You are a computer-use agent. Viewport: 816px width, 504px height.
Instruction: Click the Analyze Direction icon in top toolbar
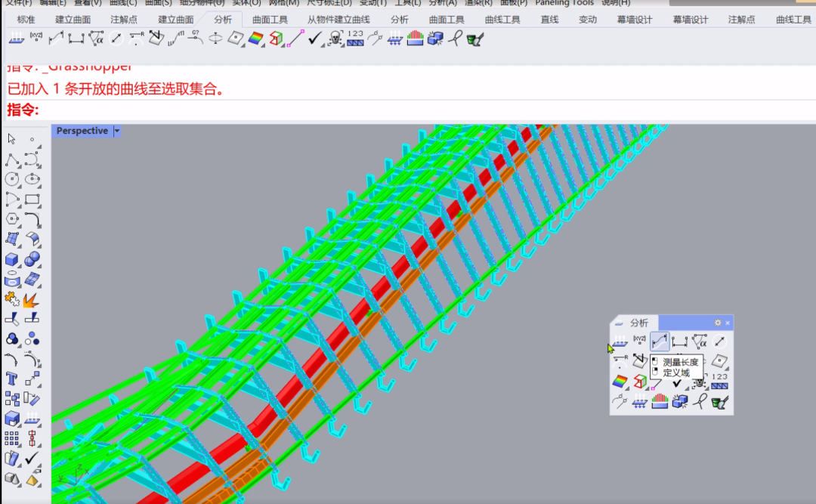[x=16, y=39]
